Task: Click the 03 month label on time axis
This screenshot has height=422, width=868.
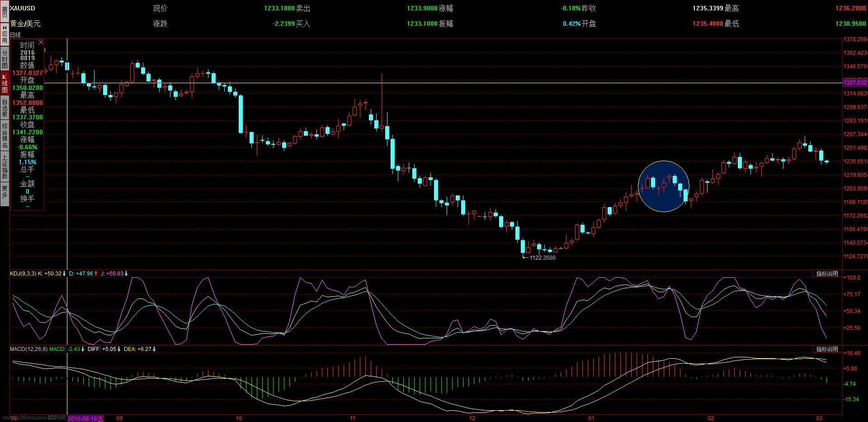Action: (x=818, y=418)
